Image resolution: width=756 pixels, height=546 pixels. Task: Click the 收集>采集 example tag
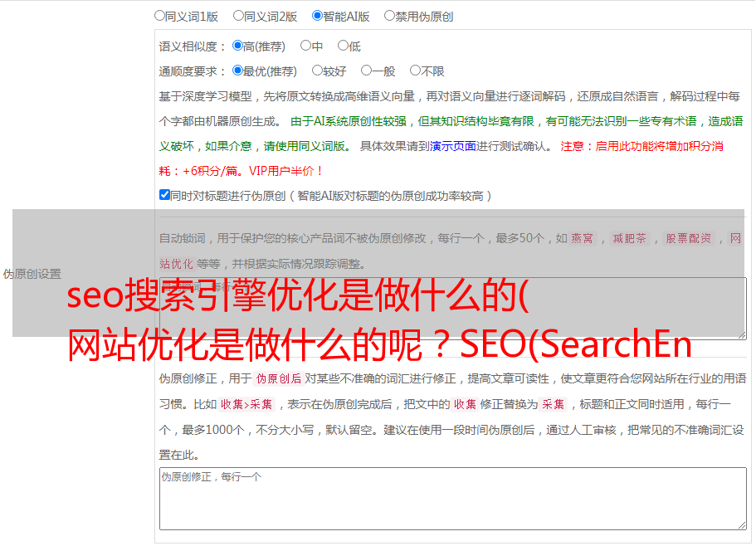[x=246, y=404]
